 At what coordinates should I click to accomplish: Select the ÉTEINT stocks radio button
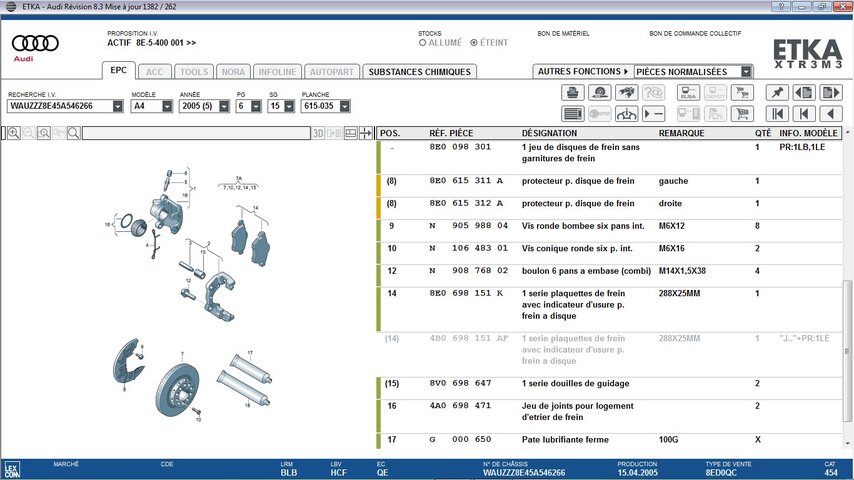pyautogui.click(x=474, y=42)
